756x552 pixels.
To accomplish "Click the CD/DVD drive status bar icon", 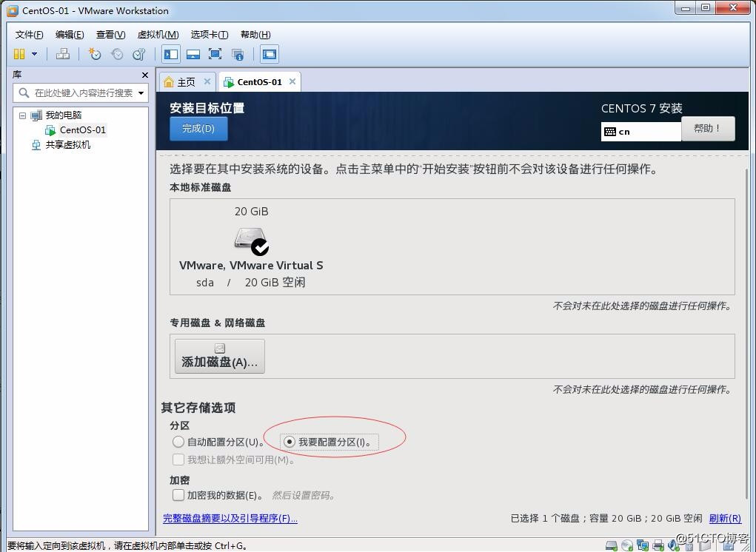I will 626,546.
